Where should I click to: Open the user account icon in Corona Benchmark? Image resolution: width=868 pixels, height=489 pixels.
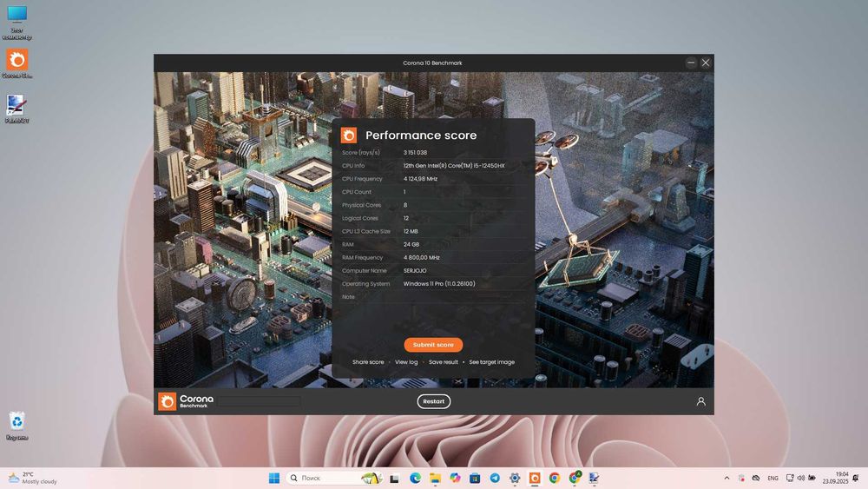point(700,401)
